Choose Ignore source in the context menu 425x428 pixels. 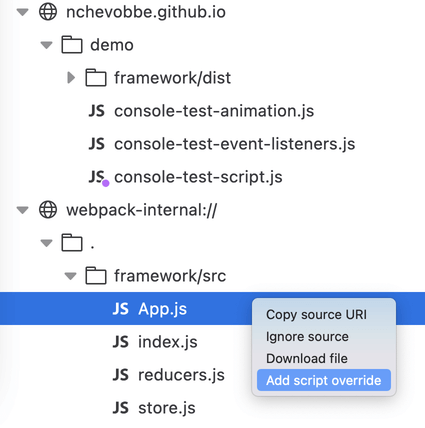[x=307, y=336]
